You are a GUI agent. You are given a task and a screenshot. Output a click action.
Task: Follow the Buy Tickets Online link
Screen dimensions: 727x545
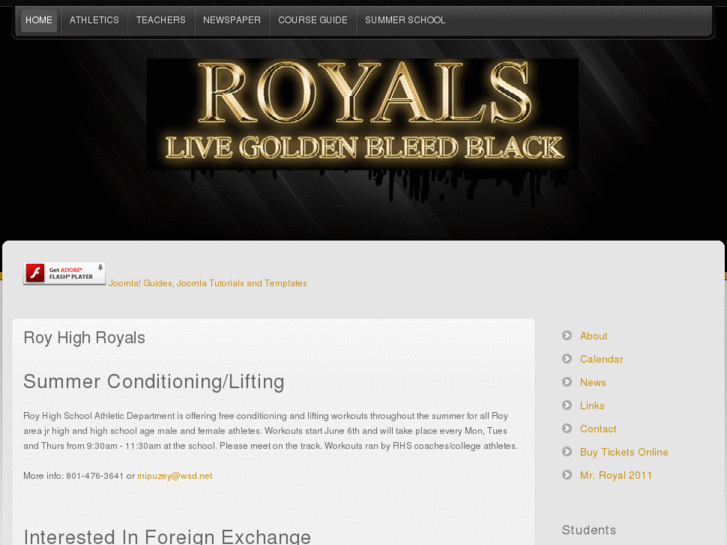click(624, 452)
